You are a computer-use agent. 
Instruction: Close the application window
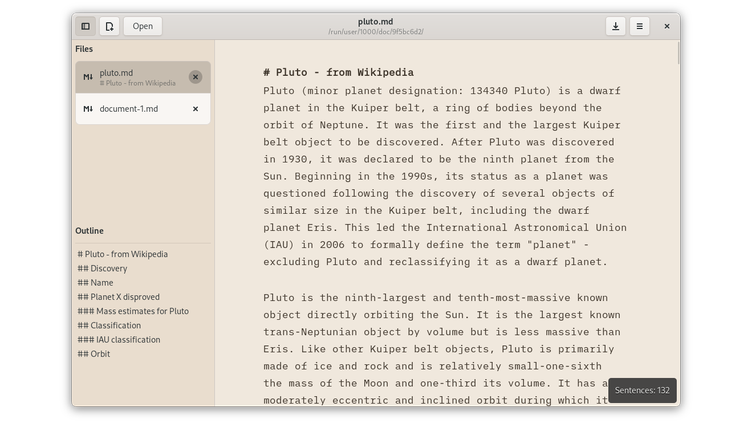point(667,26)
